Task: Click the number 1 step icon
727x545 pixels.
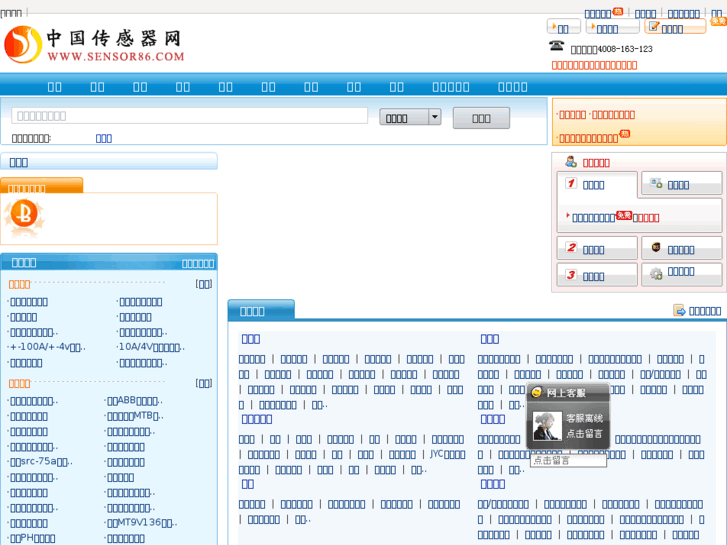Action: (x=571, y=184)
